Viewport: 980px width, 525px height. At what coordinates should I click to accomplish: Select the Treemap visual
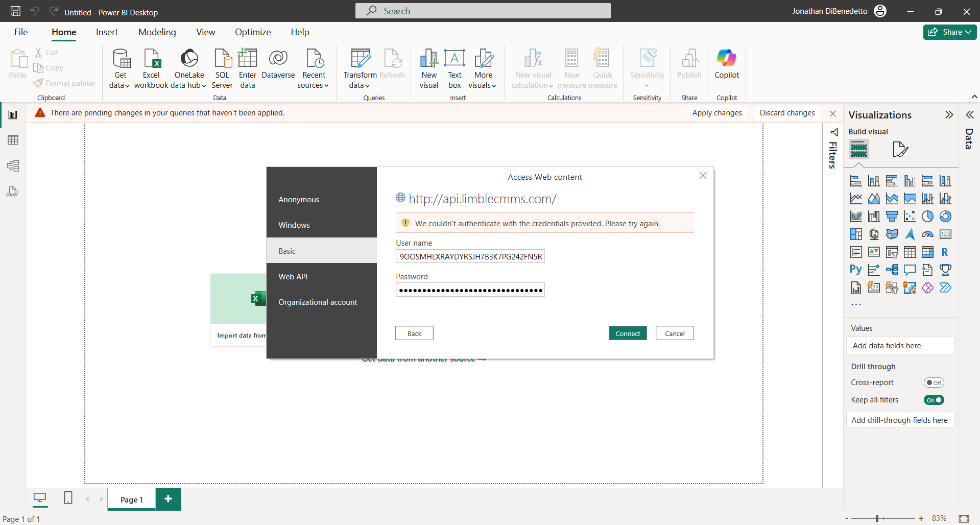(856, 234)
